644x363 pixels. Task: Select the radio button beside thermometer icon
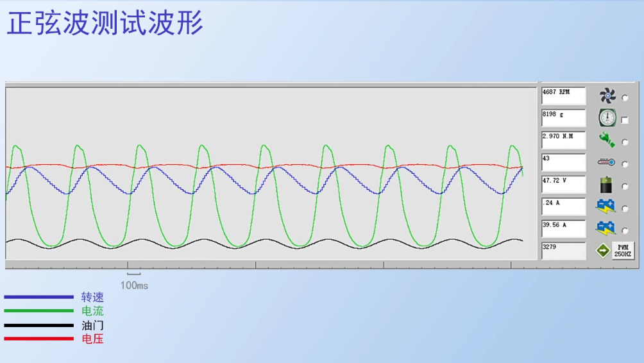point(625,164)
